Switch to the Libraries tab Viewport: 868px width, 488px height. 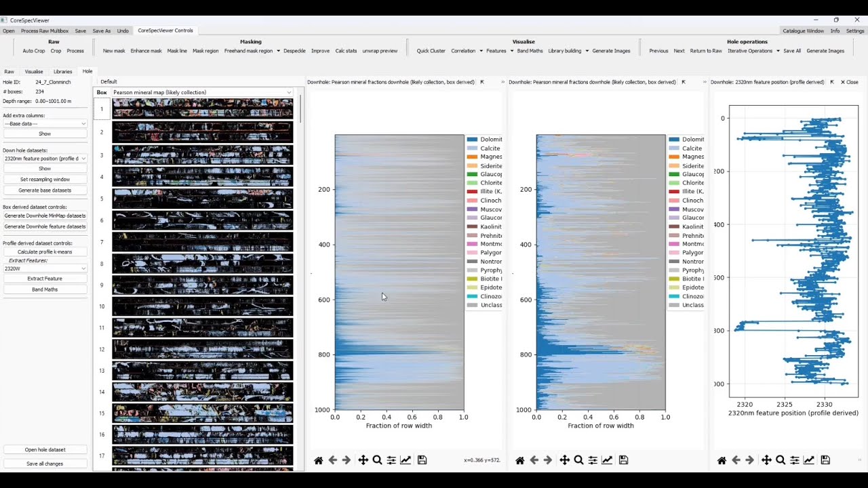click(x=63, y=71)
